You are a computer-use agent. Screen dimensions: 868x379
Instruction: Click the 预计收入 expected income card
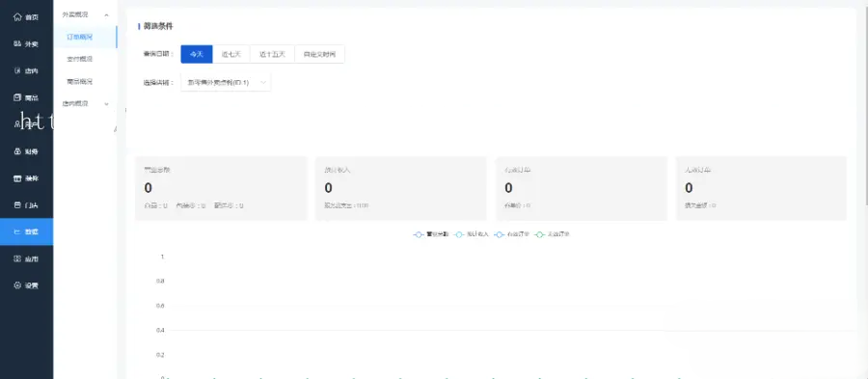[x=401, y=188]
